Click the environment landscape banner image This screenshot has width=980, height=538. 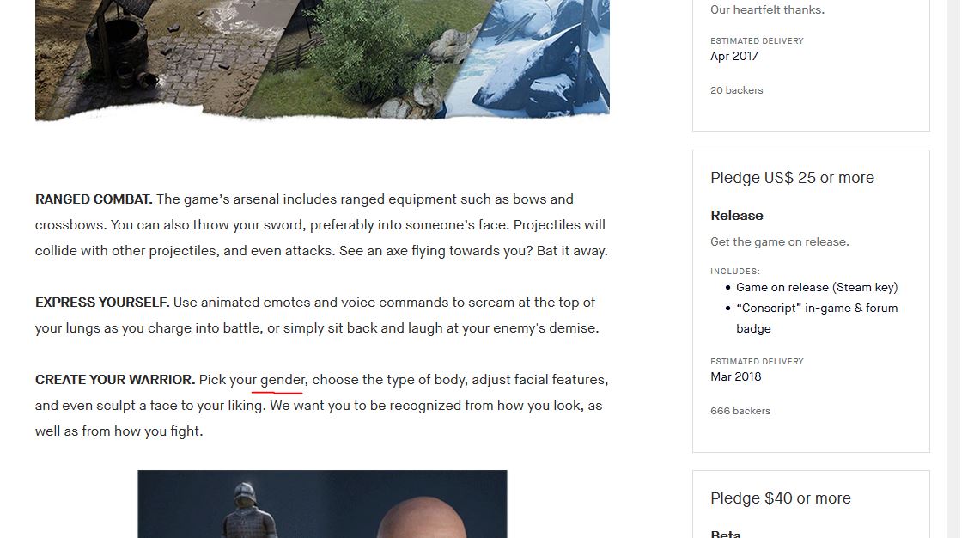coord(322,59)
